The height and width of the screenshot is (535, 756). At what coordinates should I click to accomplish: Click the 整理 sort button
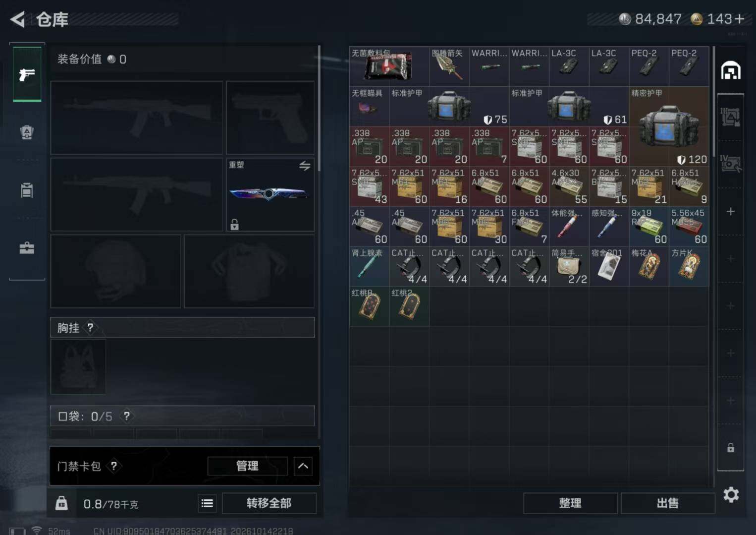(570, 503)
